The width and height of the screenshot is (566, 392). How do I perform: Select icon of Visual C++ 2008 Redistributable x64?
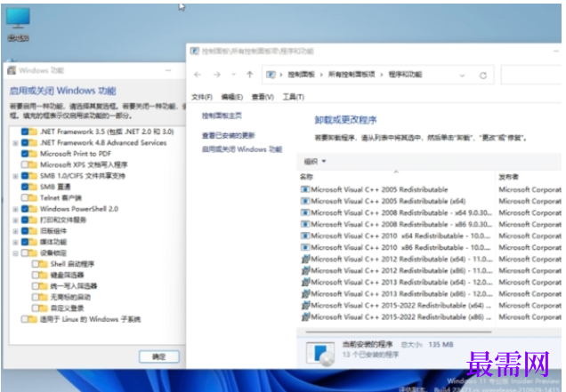click(x=305, y=212)
